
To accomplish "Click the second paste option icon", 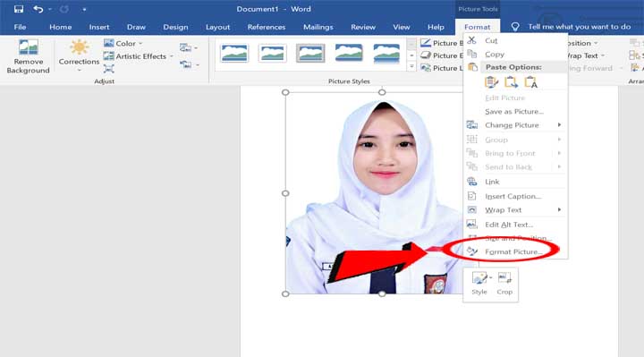I will click(x=511, y=82).
